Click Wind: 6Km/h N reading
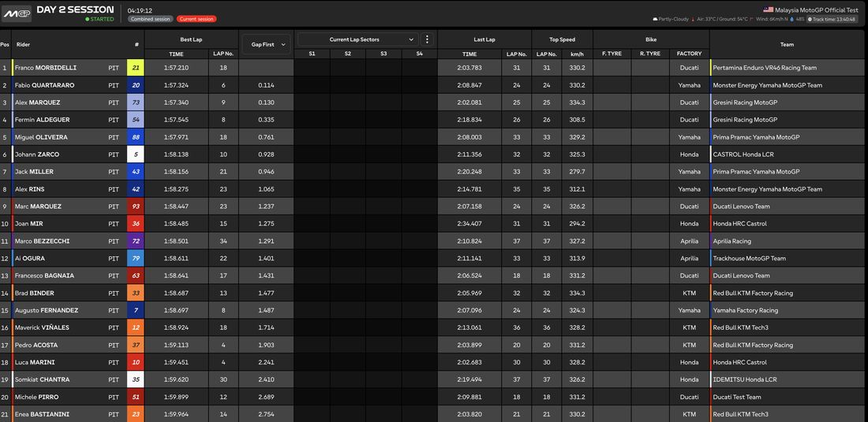This screenshot has height=422, width=868. 772,19
